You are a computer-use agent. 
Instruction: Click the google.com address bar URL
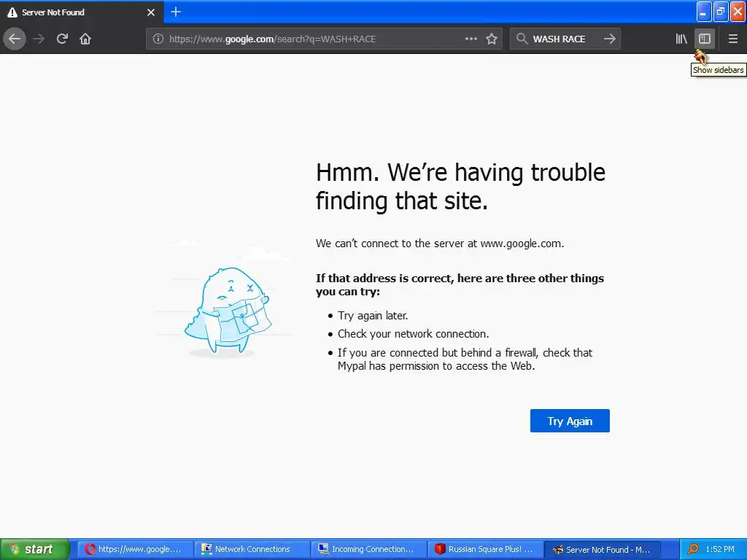tap(272, 39)
